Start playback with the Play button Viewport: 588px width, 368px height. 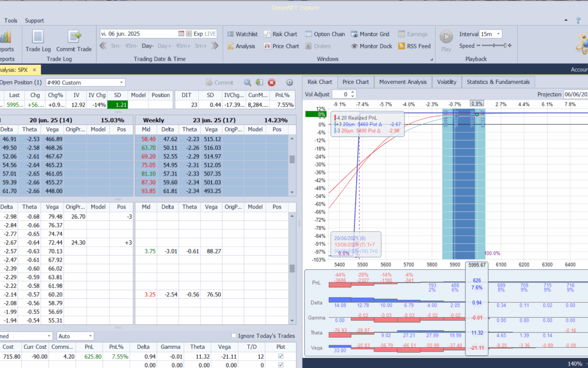446,40
